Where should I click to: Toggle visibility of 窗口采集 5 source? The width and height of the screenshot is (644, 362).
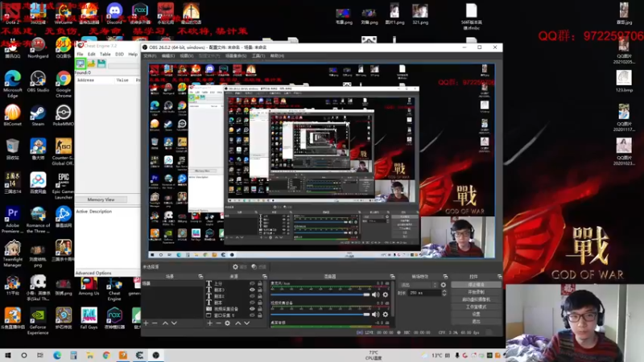point(252,315)
